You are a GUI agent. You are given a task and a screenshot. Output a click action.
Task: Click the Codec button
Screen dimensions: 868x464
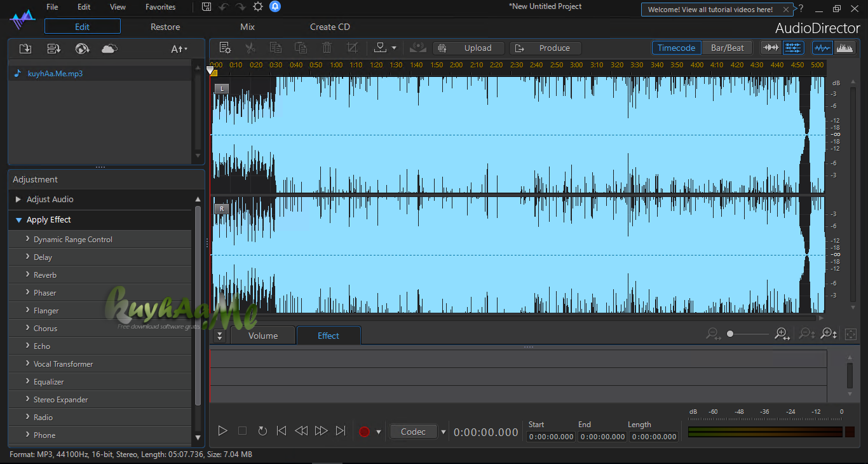pos(413,432)
